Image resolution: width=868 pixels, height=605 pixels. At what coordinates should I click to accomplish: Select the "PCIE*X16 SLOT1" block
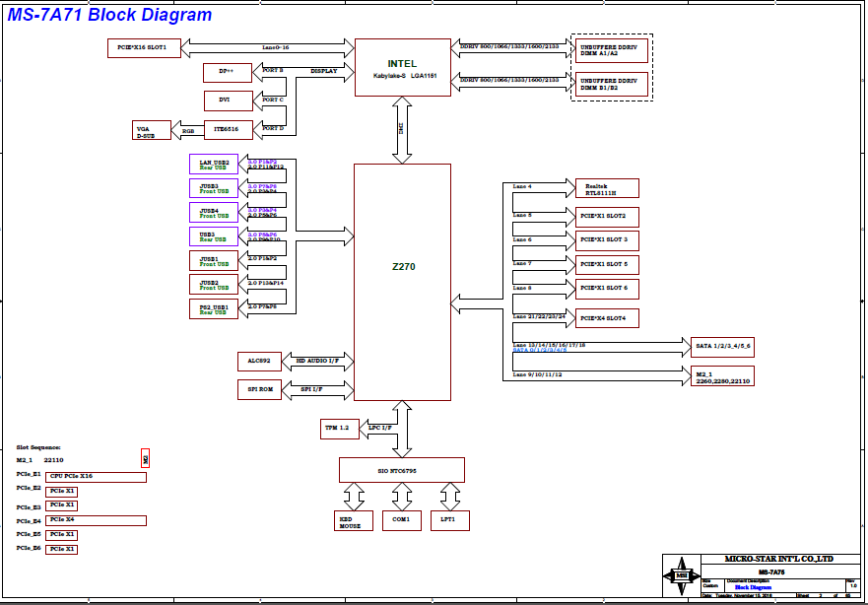pos(144,47)
